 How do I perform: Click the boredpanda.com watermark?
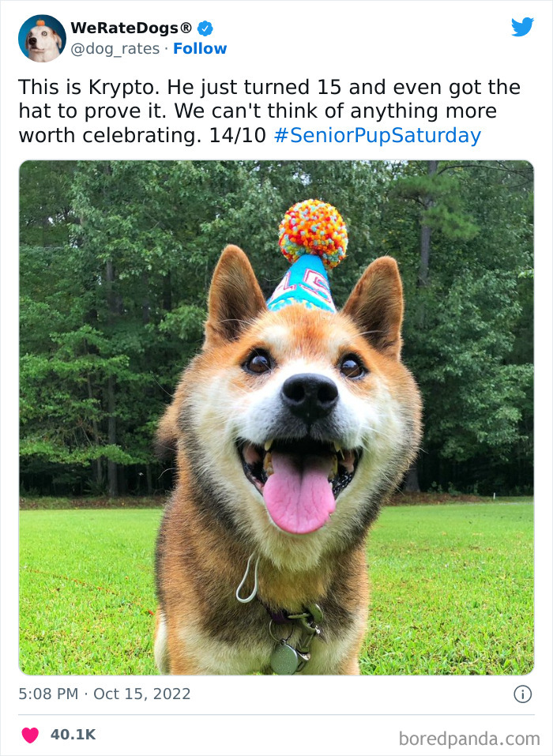pyautogui.click(x=469, y=739)
